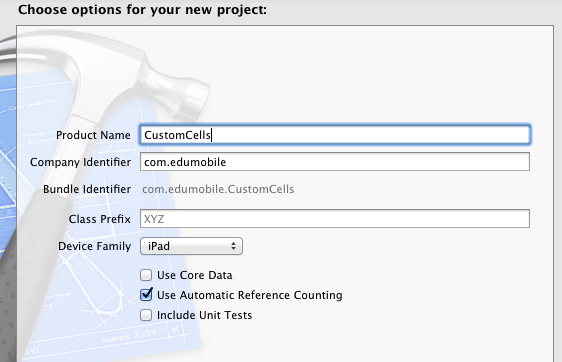562x362 pixels.
Task: Click into the Product Name field
Action: pyautogui.click(x=335, y=135)
